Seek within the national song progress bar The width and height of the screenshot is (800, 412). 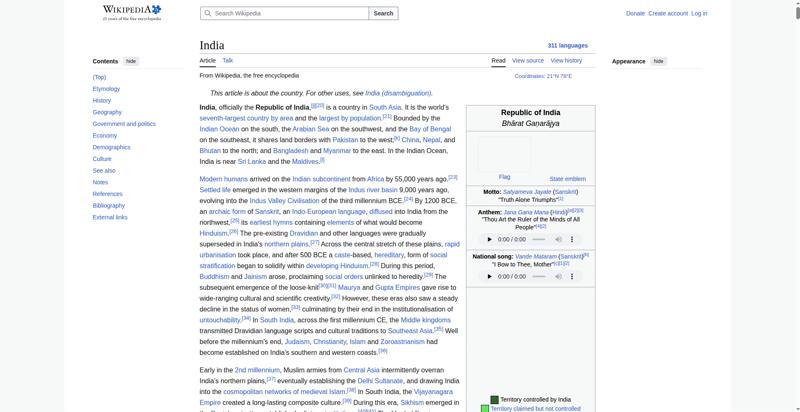point(539,276)
